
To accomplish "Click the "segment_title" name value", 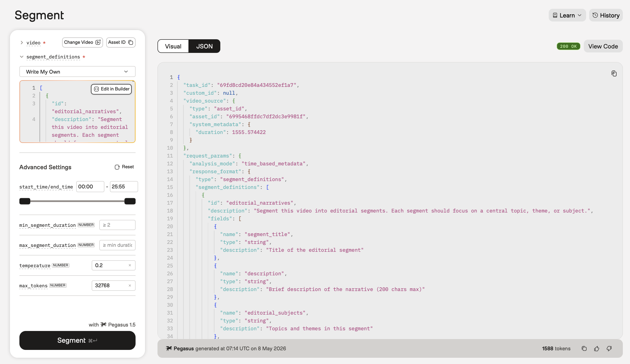I will coord(267,234).
